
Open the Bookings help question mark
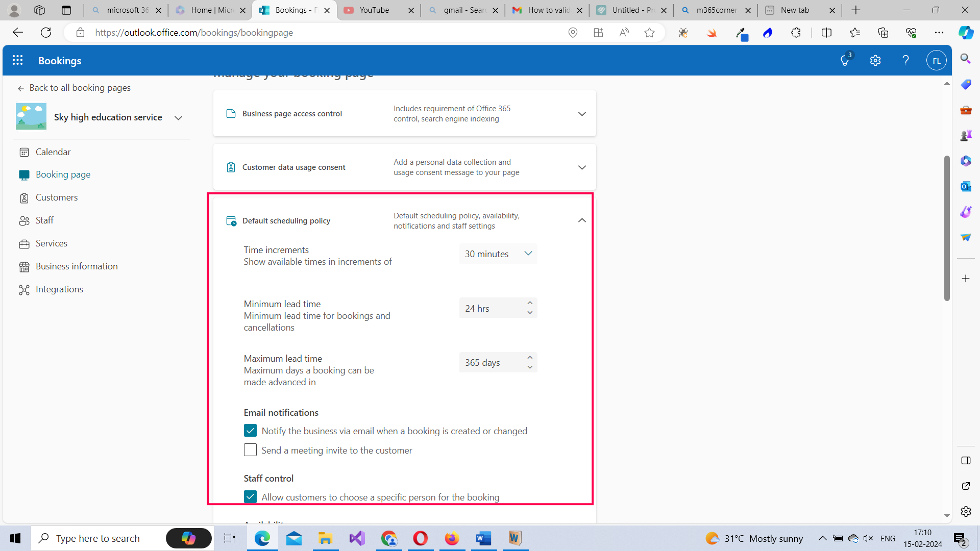point(905,60)
